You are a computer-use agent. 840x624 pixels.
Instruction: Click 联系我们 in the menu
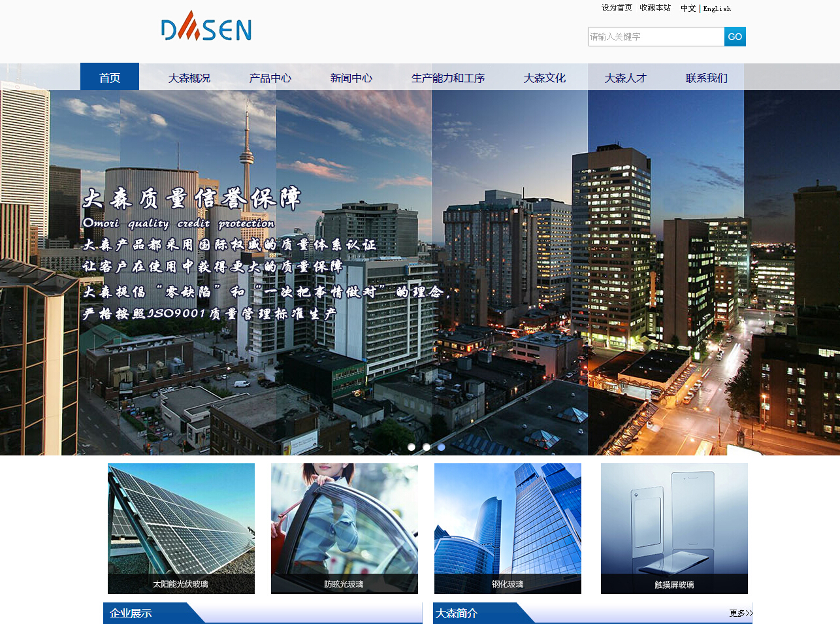707,78
